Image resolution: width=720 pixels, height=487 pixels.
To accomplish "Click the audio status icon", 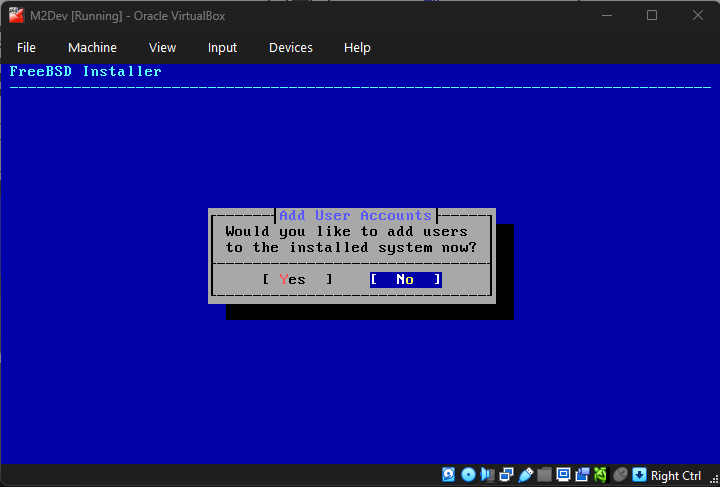I will click(x=487, y=475).
